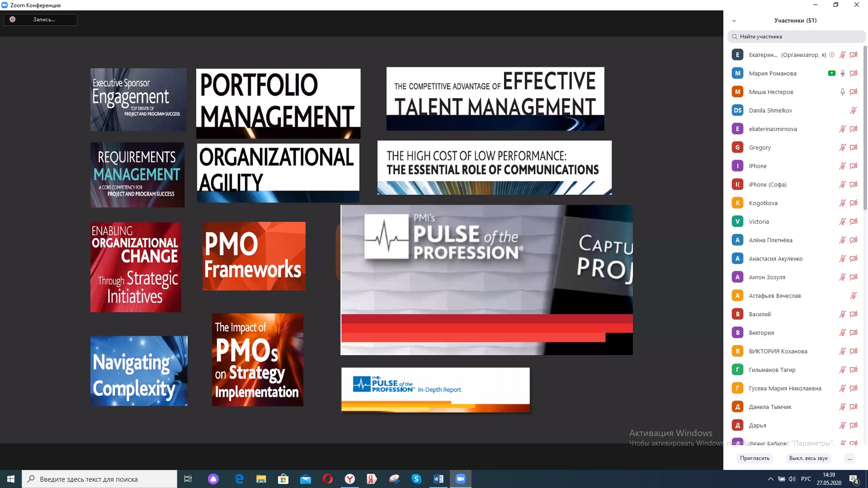The width and height of the screenshot is (868, 488).
Task: Toggle microphone icon for Мария Романова
Action: [843, 73]
